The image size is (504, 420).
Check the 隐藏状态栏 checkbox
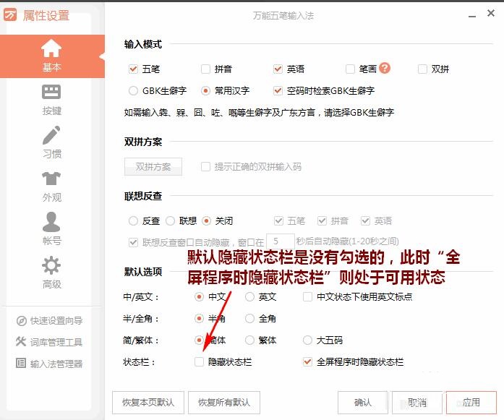[200, 362]
